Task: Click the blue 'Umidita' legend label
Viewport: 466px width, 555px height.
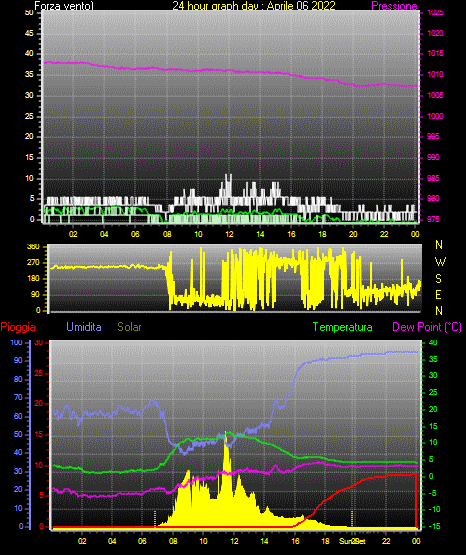Action: point(84,327)
